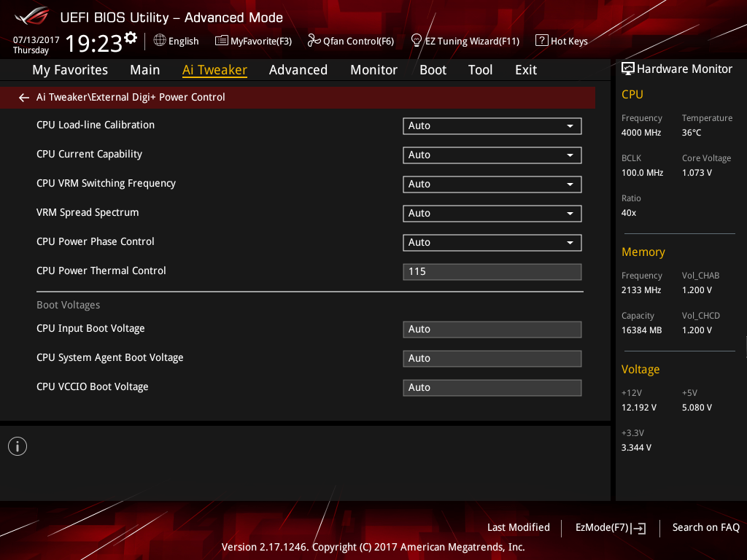Click the 2133 MHz memory frequency
This screenshot has width=747, height=560.
coord(640,290)
